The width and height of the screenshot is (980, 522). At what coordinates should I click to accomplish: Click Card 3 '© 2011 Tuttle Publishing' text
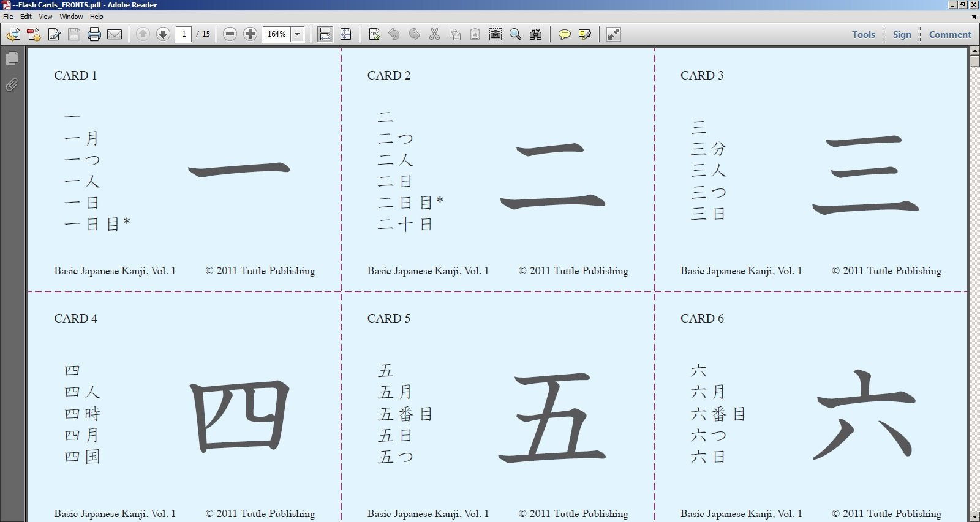coord(886,270)
